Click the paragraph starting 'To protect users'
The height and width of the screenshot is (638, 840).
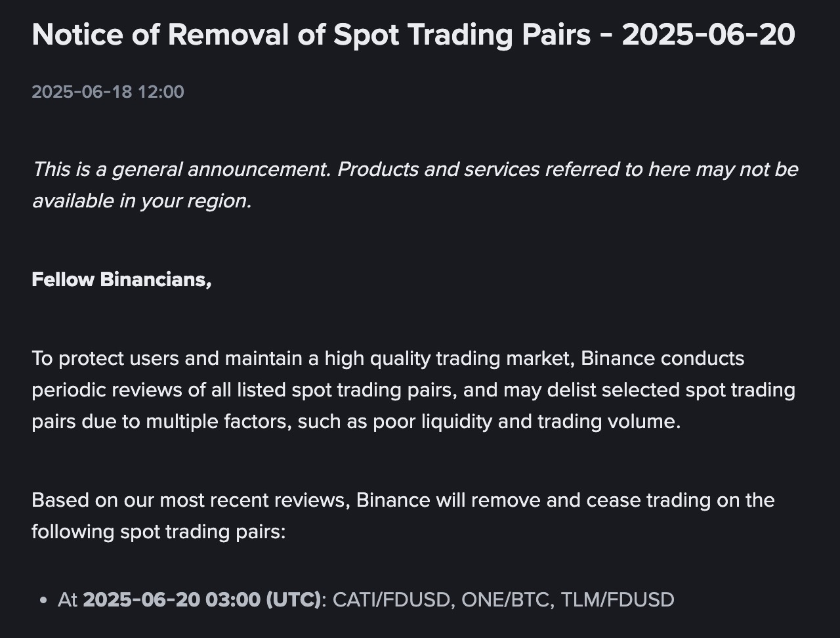(413, 390)
